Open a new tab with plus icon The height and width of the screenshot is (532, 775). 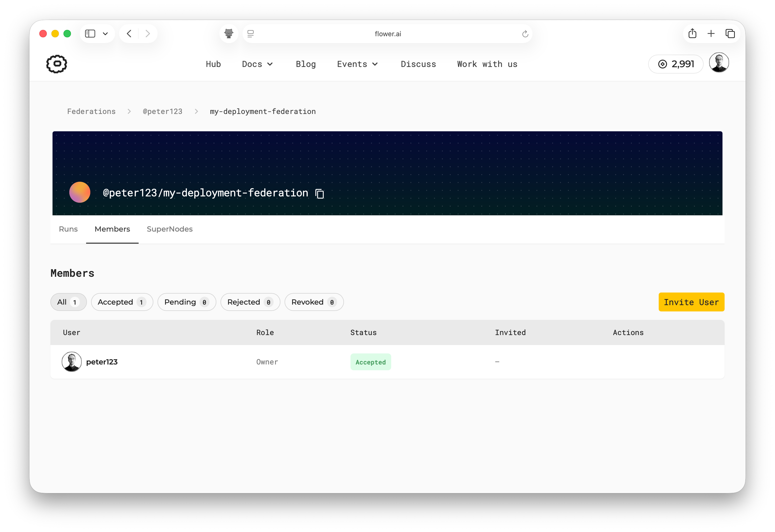click(x=711, y=34)
